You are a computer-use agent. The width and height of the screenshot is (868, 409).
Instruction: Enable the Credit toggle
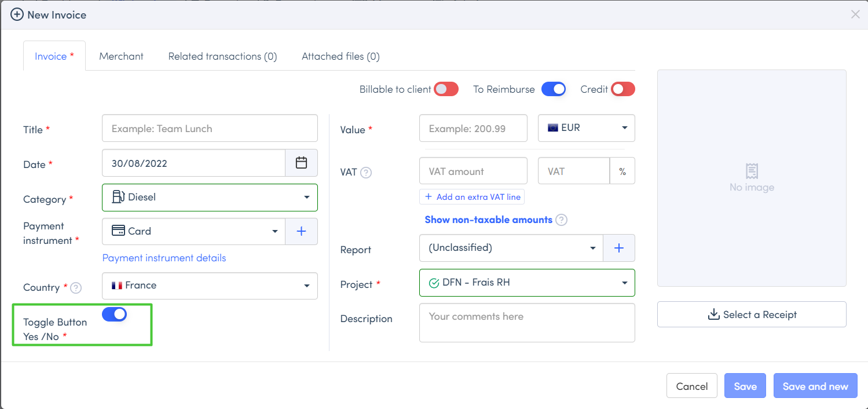(x=622, y=89)
